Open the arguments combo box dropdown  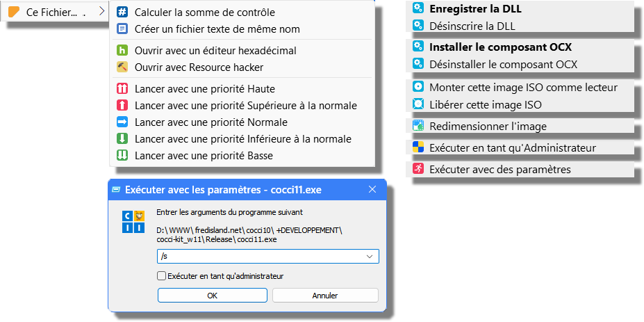coord(369,257)
